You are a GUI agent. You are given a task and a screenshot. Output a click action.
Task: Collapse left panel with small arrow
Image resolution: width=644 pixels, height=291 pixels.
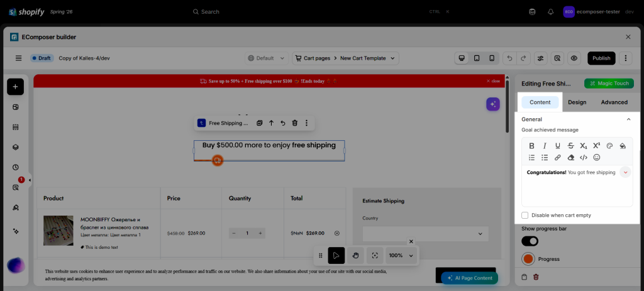click(30, 180)
